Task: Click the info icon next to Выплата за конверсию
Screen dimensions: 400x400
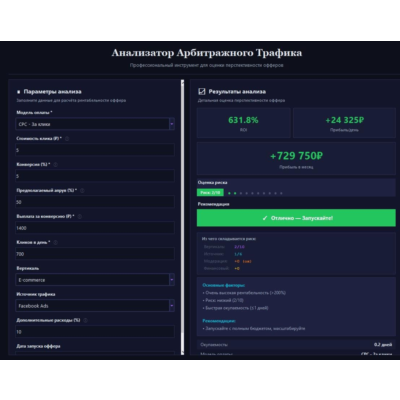Action: coord(80,216)
